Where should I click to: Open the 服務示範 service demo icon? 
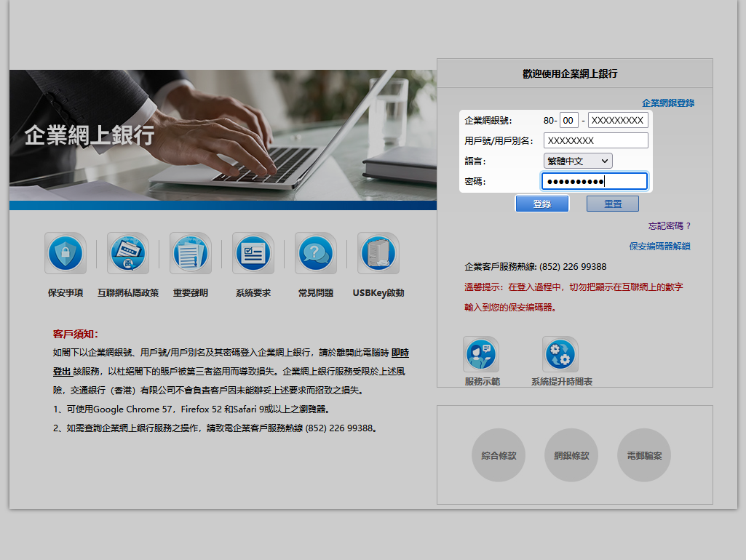point(481,354)
